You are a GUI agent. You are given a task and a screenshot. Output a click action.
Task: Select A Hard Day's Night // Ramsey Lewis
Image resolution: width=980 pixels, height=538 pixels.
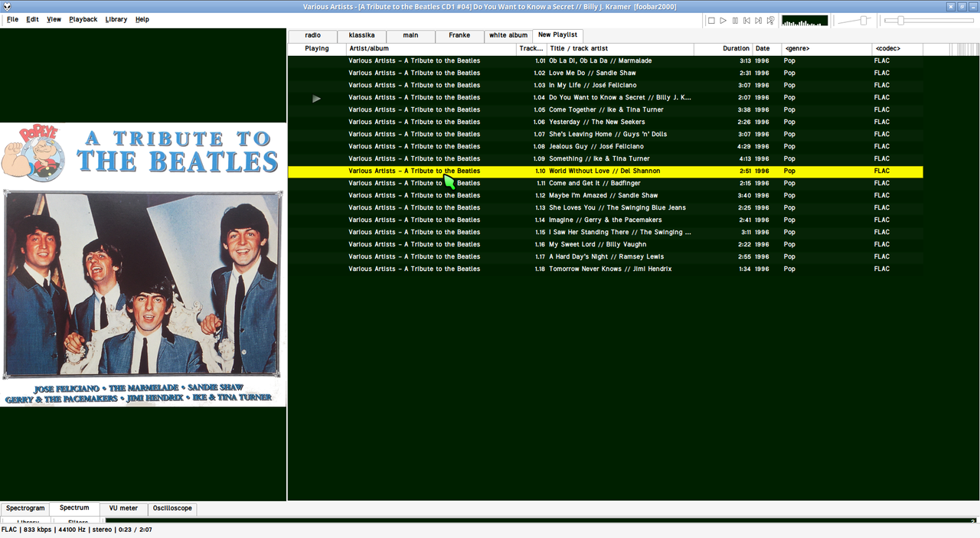(606, 257)
